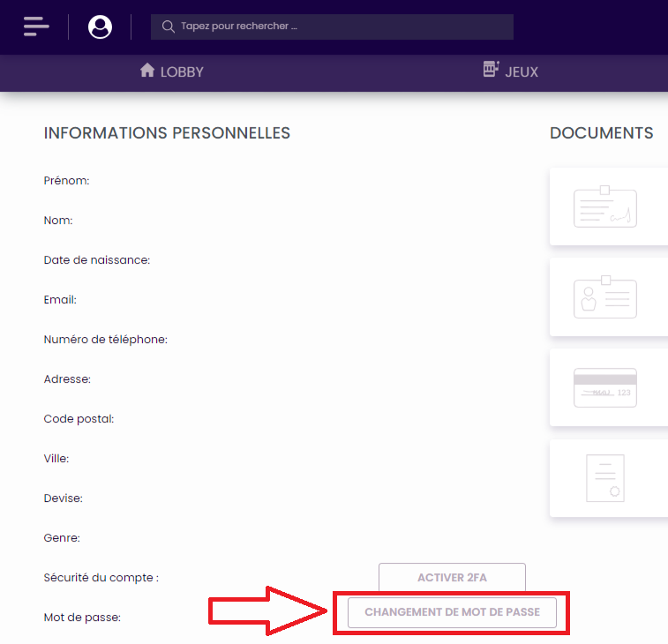The height and width of the screenshot is (644, 668).
Task: Open the JEUX tab
Action: (x=510, y=71)
